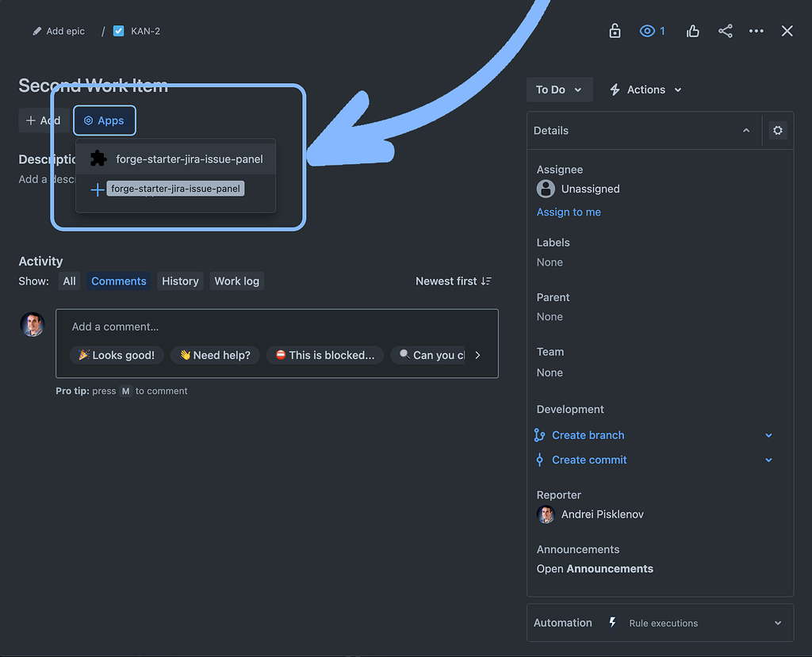The image size is (812, 657).
Task: Switch to the History tab
Action: click(180, 281)
